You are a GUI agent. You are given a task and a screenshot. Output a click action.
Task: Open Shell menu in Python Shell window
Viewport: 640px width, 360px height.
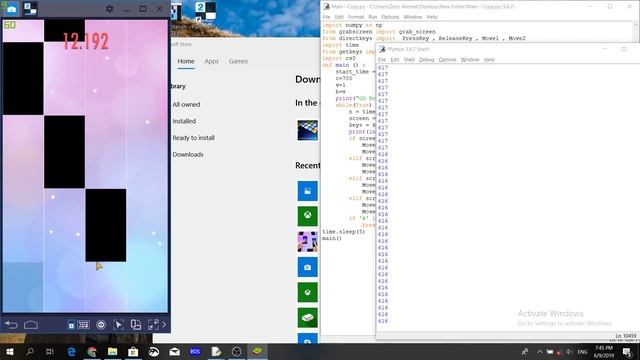point(409,60)
